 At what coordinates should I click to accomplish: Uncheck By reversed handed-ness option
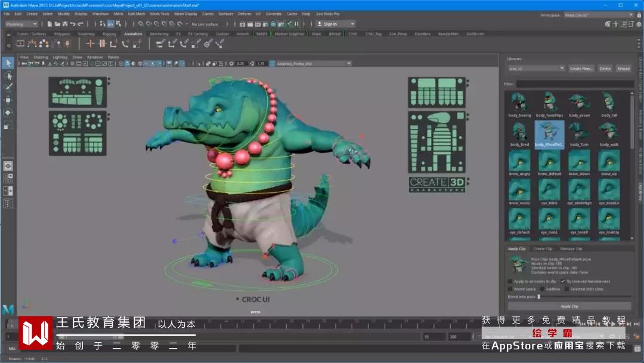pos(563,281)
